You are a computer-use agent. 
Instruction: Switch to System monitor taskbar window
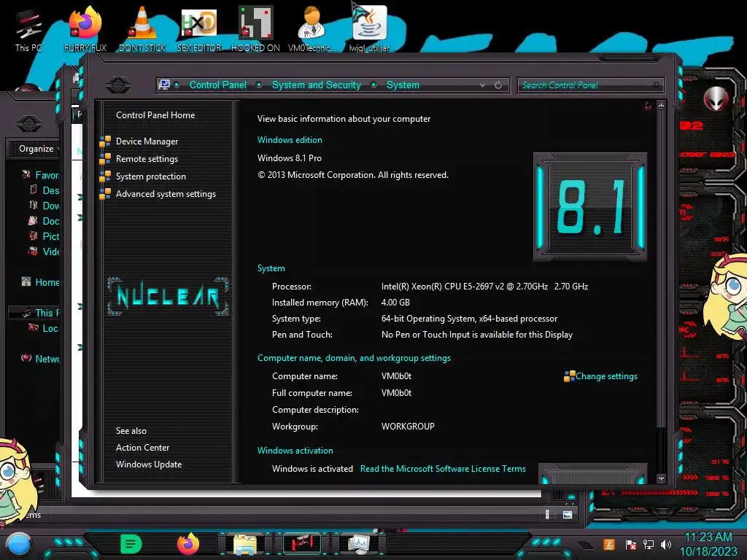pos(359,543)
